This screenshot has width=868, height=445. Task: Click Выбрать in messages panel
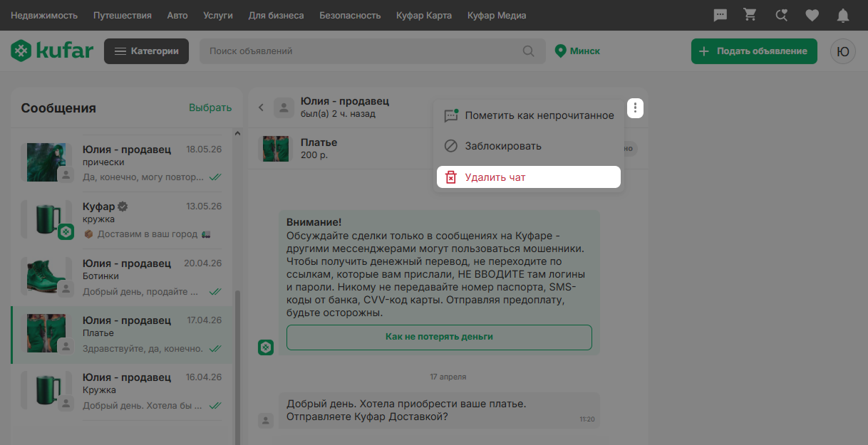[x=210, y=108]
